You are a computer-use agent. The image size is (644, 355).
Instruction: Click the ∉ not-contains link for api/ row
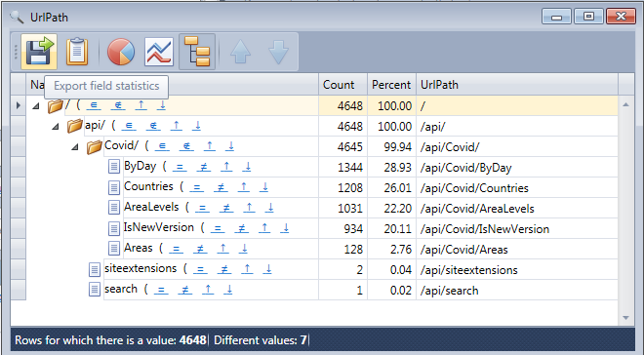pos(153,126)
